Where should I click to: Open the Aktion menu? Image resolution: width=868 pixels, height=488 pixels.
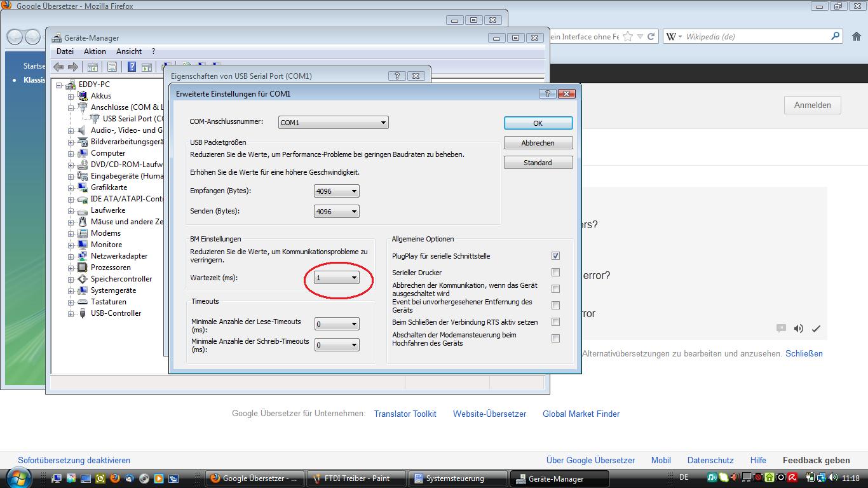pos(95,51)
